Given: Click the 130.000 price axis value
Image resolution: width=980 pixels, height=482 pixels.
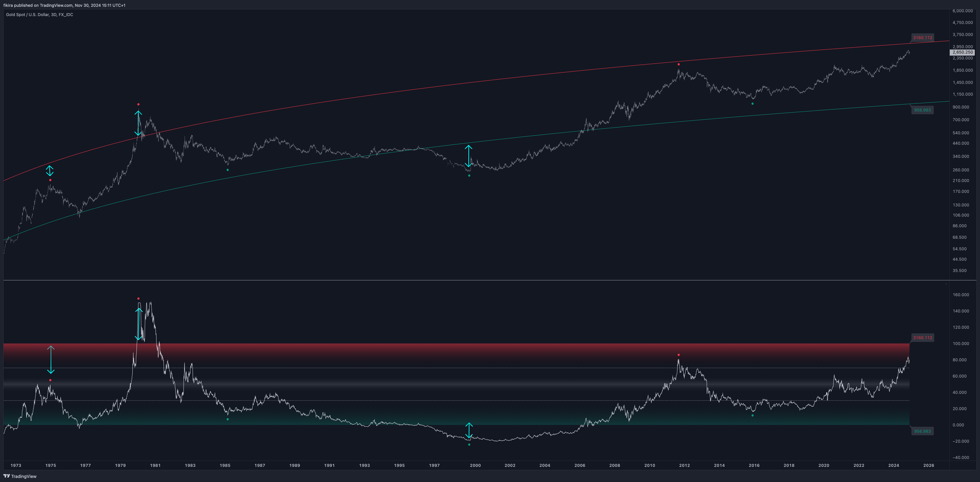Looking at the screenshot, I should 961,205.
